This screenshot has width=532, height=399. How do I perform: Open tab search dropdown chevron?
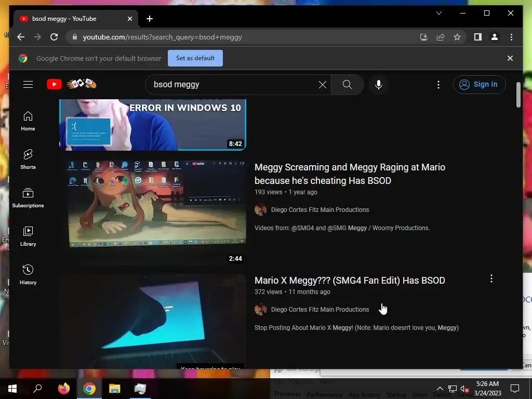439,13
